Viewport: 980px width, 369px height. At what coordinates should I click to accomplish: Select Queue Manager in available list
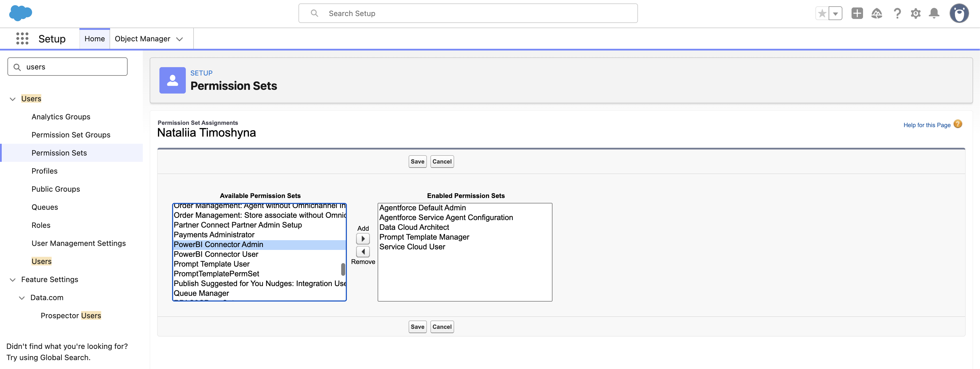259,293
